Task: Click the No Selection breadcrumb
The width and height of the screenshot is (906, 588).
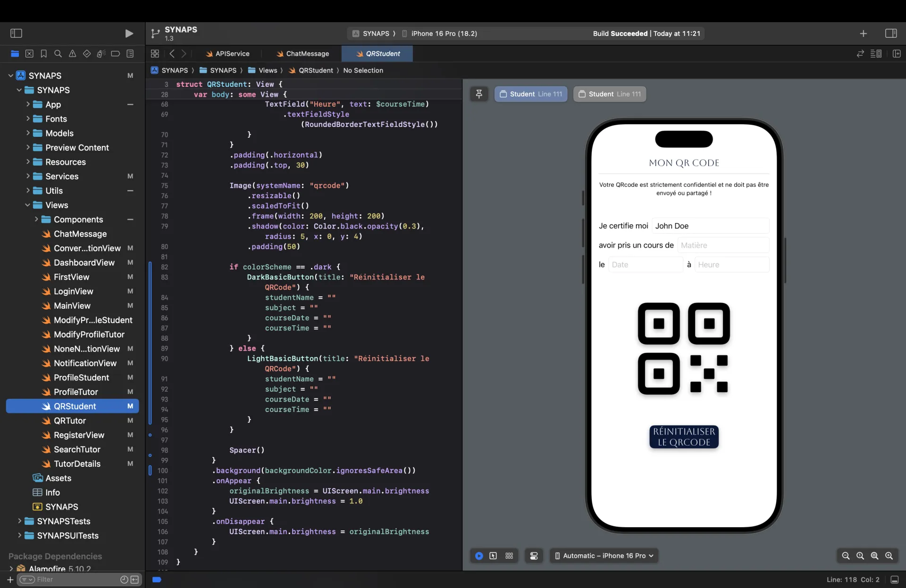Action: click(363, 70)
